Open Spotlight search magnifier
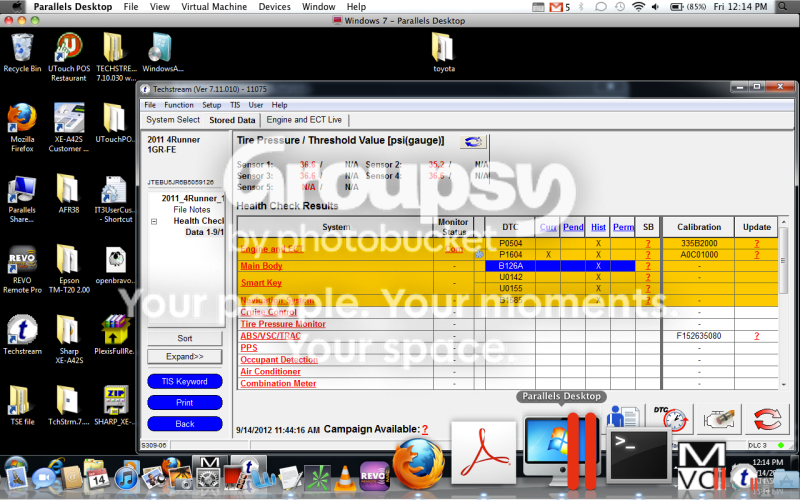The image size is (800, 500). tap(783, 7)
